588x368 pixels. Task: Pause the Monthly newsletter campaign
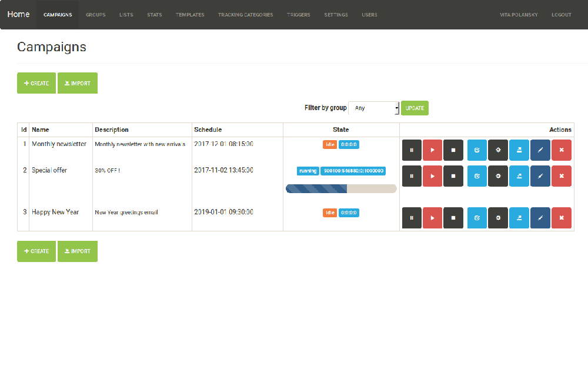click(412, 150)
